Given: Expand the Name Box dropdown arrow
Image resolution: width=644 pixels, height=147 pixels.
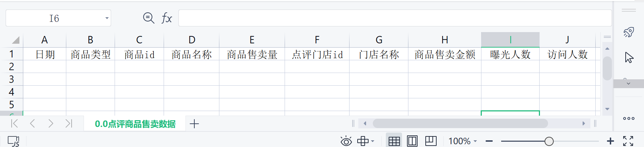Looking at the screenshot, I should click(107, 18).
